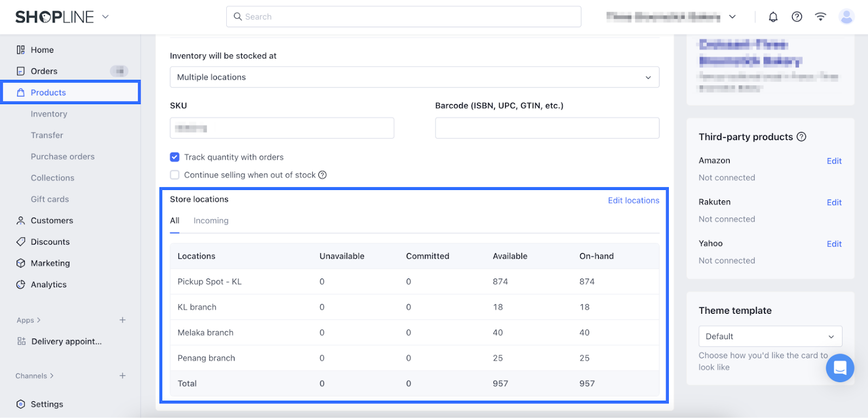Viewport: 868px width, 418px height.
Task: Expand the Theme template Default dropdown
Action: [770, 337]
